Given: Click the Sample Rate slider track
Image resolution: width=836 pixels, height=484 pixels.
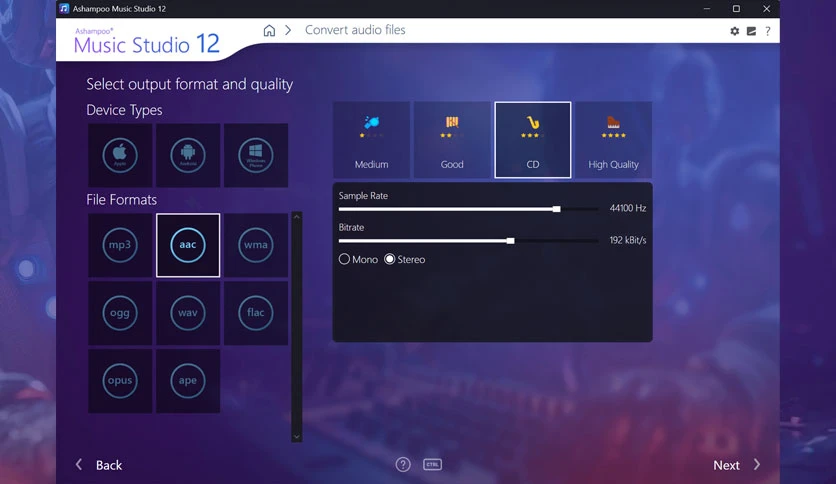Looking at the screenshot, I should click(468, 209).
